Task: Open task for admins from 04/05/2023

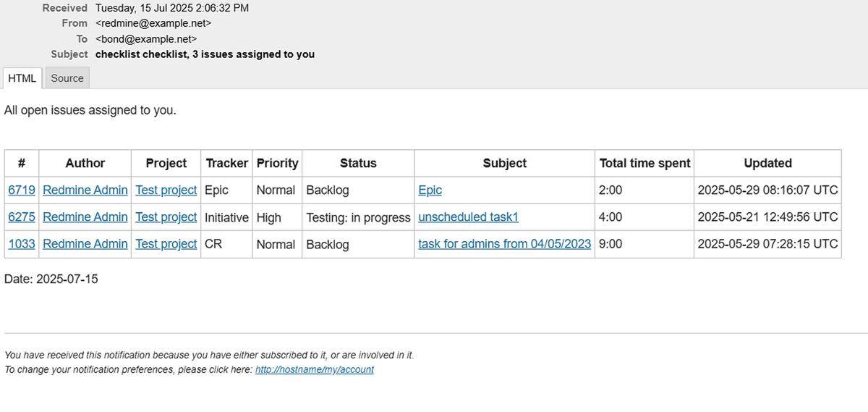Action: tap(505, 244)
